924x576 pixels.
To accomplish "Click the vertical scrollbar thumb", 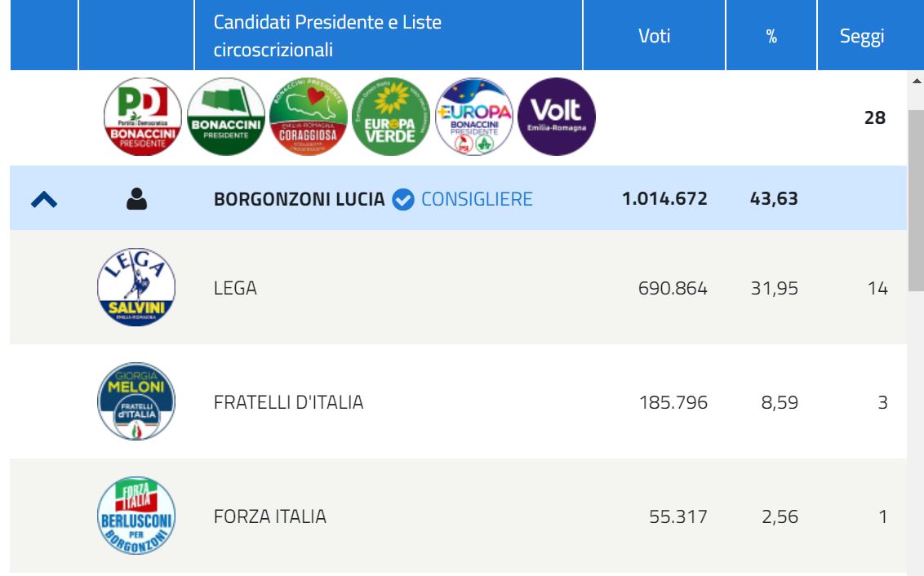I will tap(917, 200).
